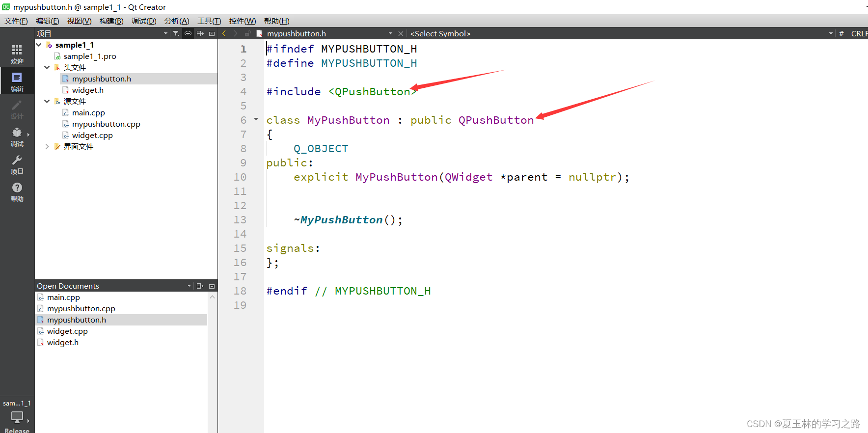Click the #endif line at line 18
This screenshot has width=868, height=433.
pyautogui.click(x=349, y=291)
